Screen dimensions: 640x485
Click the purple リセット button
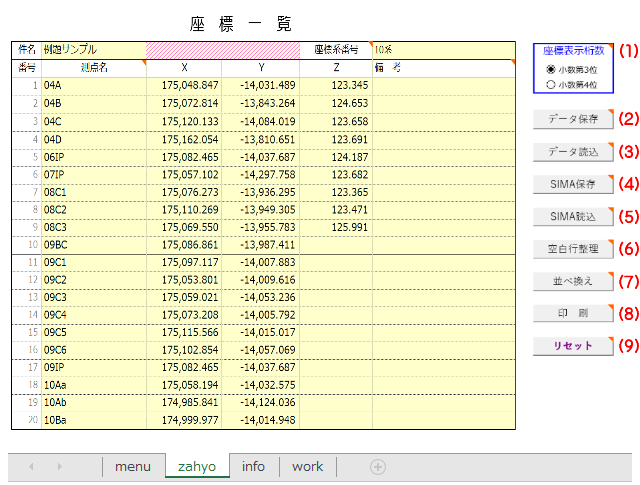point(573,346)
